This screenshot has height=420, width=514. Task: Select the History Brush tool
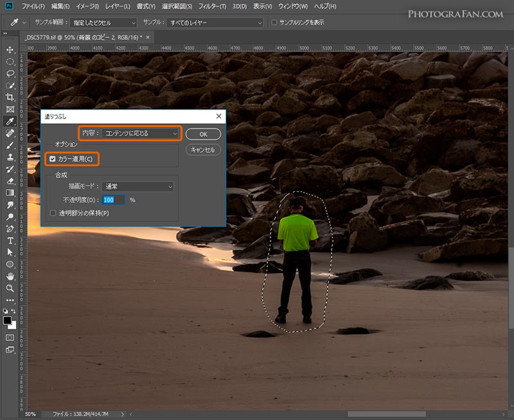point(10,169)
